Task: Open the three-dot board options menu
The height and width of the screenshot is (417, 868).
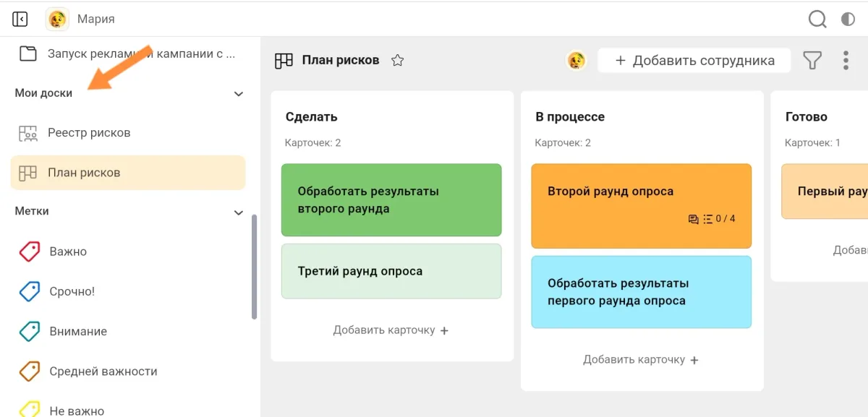Action: click(846, 61)
